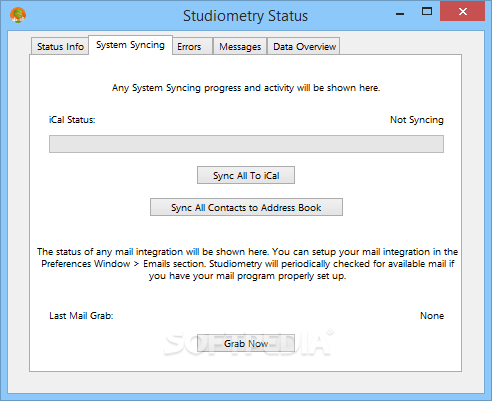This screenshot has width=492, height=401.
Task: Click the 'Any System Syncing progress' description text
Action: [246, 88]
